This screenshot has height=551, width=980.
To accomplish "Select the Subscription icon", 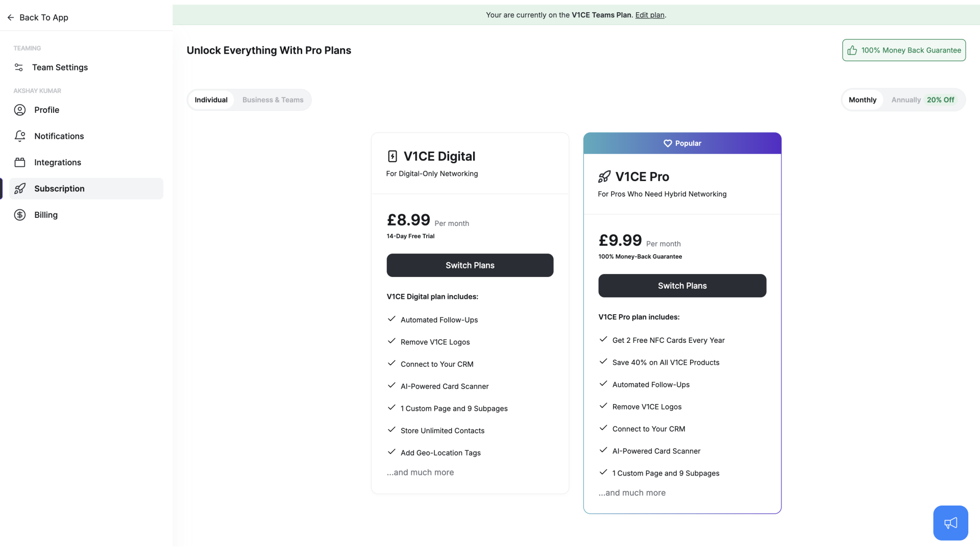I will 19,188.
